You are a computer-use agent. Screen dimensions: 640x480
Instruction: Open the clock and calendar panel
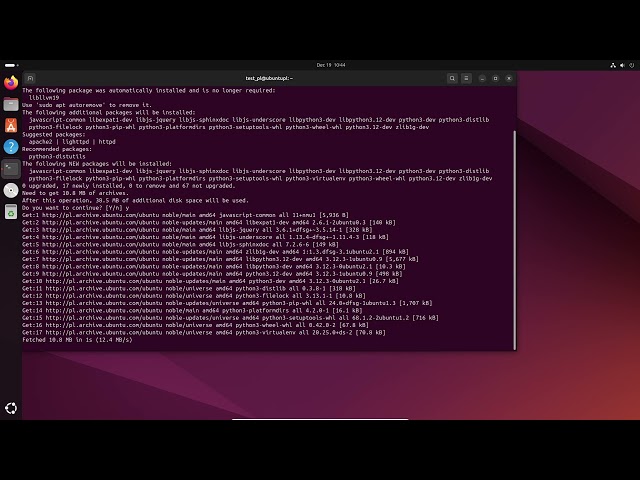[331, 65]
